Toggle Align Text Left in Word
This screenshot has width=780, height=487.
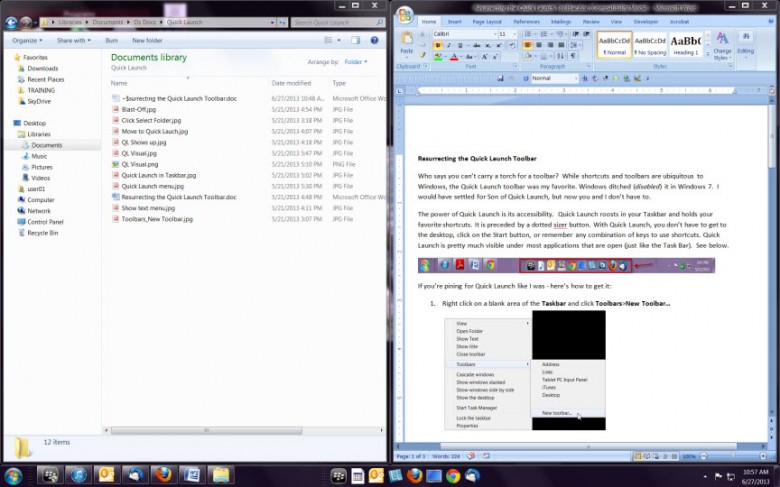click(x=527, y=45)
